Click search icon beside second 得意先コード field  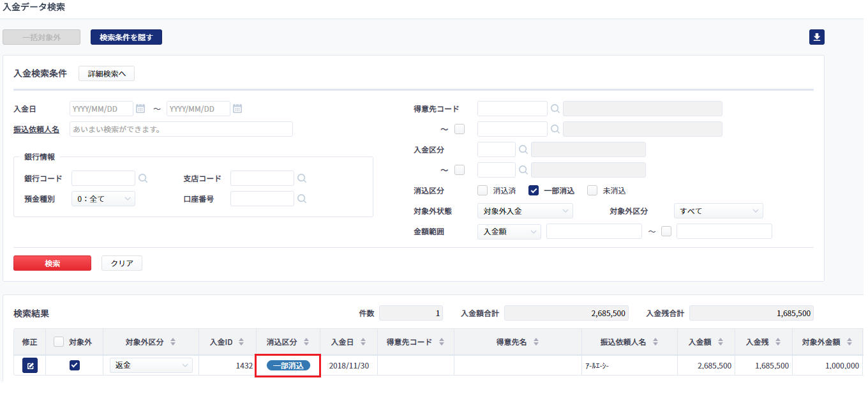[x=555, y=129]
